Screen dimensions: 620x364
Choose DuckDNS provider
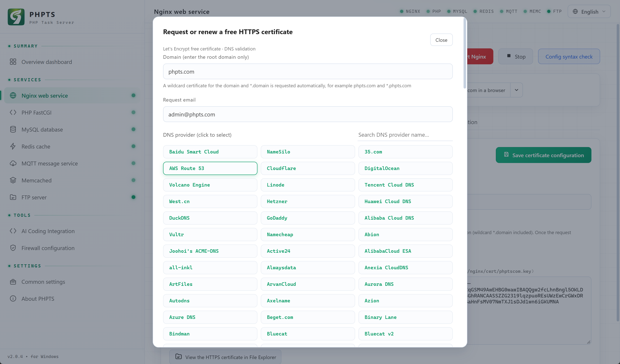coord(210,218)
